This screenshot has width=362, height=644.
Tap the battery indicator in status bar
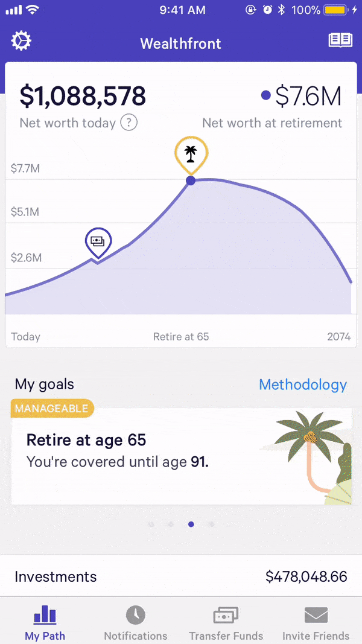coord(337,10)
